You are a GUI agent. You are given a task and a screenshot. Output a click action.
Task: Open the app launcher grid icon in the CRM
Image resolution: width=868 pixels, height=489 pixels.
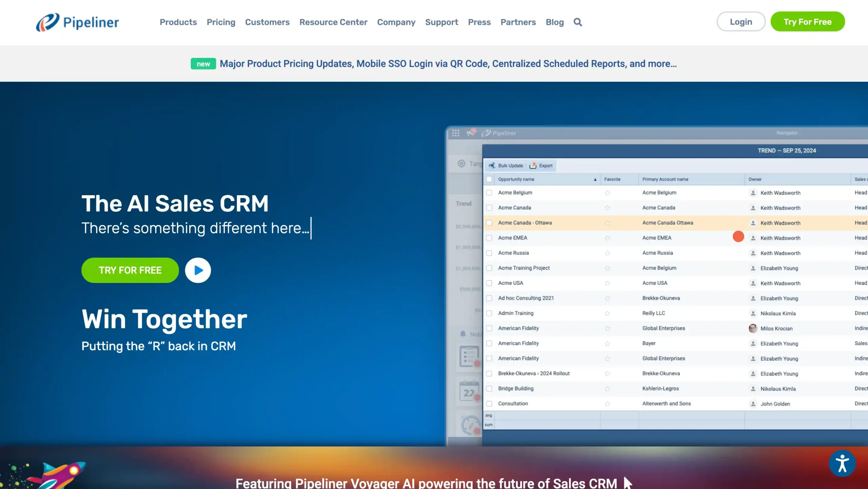click(456, 133)
